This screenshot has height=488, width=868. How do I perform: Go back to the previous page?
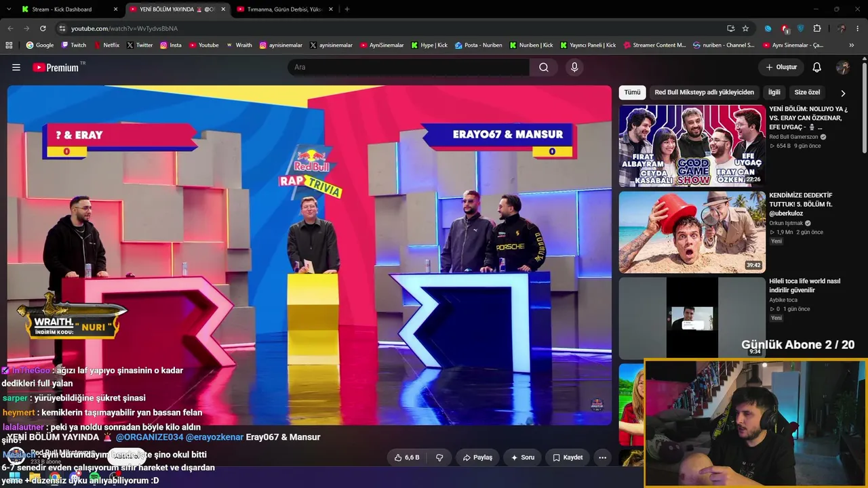pos(10,28)
